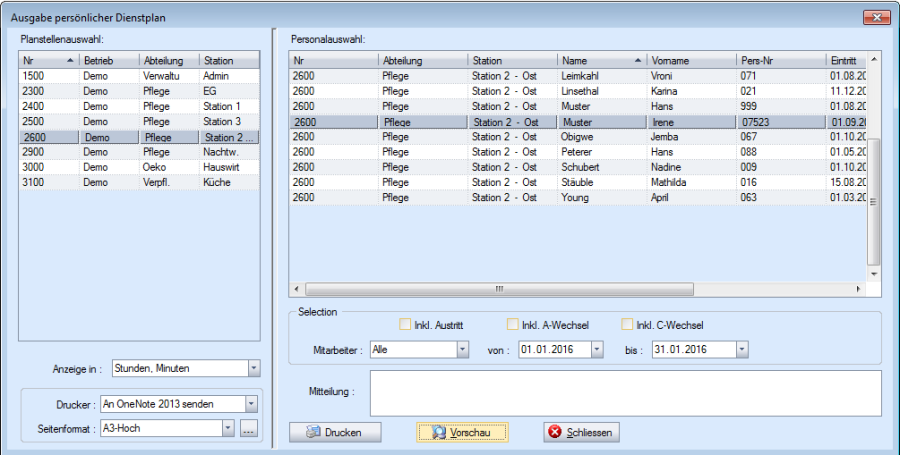Open the Anzeige in dropdown
The width and height of the screenshot is (900, 455).
252,368
